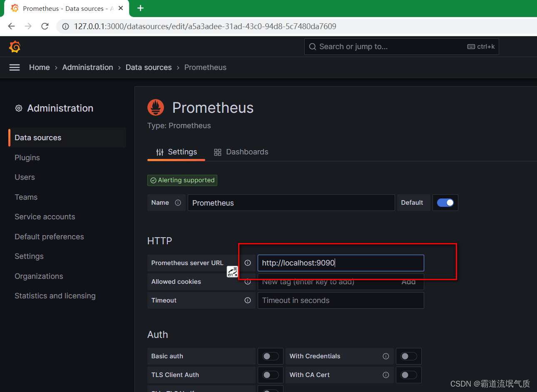Click the Auth section heading
Image resolution: width=537 pixels, height=392 pixels.
click(158, 335)
